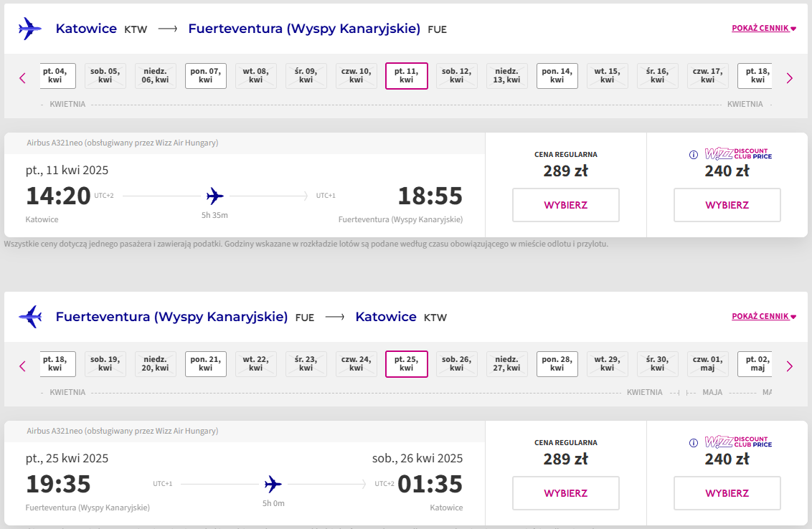Select return date pon. 21, kwi

(206, 364)
